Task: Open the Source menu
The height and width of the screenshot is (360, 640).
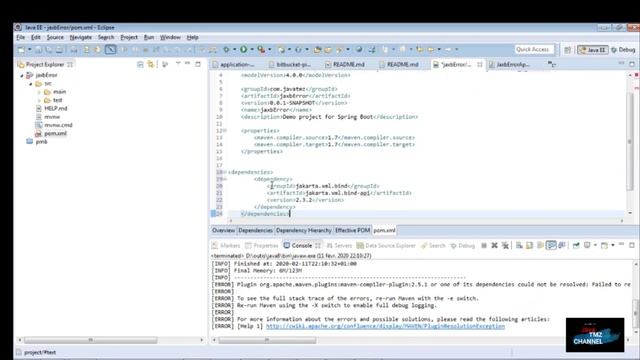Action: click(x=55, y=37)
